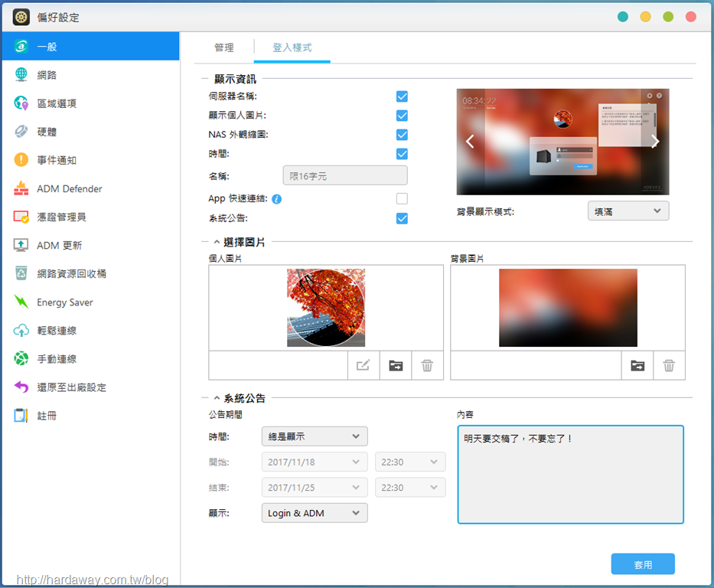The width and height of the screenshot is (714, 588).
Task: Click the 輕鬆連線 cloud icon
Action: 21,330
